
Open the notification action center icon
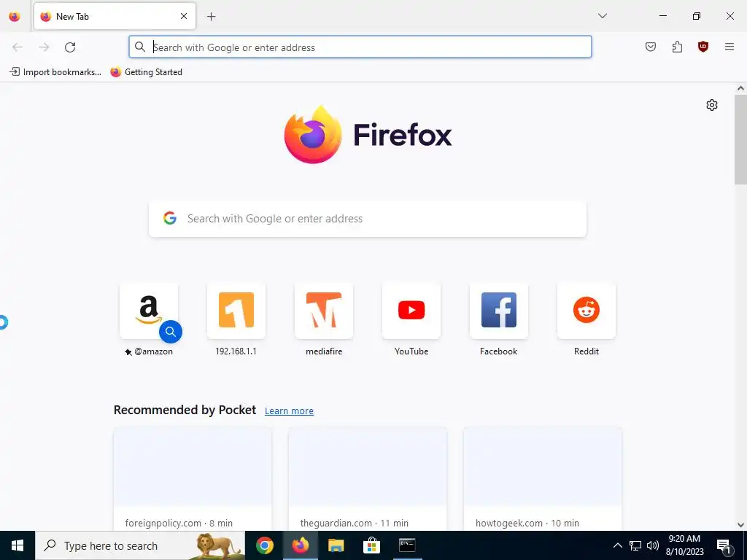coord(724,546)
